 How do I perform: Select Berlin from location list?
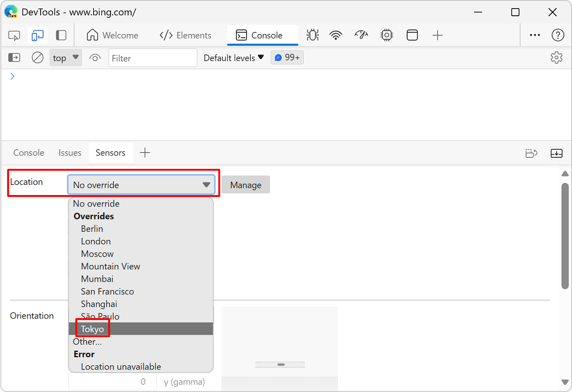pyautogui.click(x=141, y=229)
